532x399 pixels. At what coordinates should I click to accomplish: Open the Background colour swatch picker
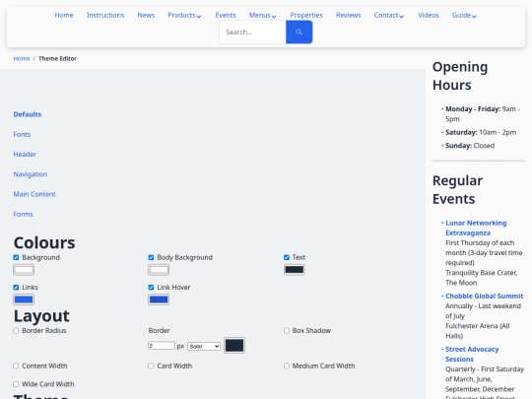tap(24, 270)
